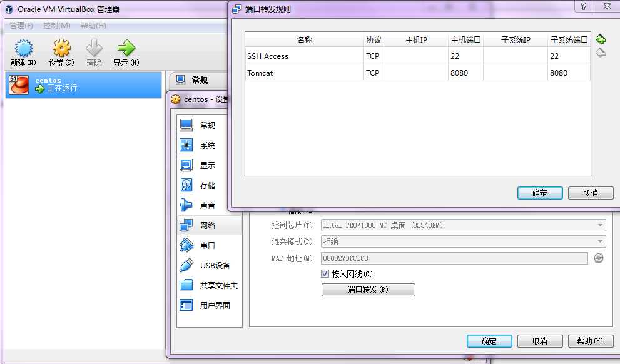Open the 控制(M) menu
This screenshot has width=620, height=364.
56,26
